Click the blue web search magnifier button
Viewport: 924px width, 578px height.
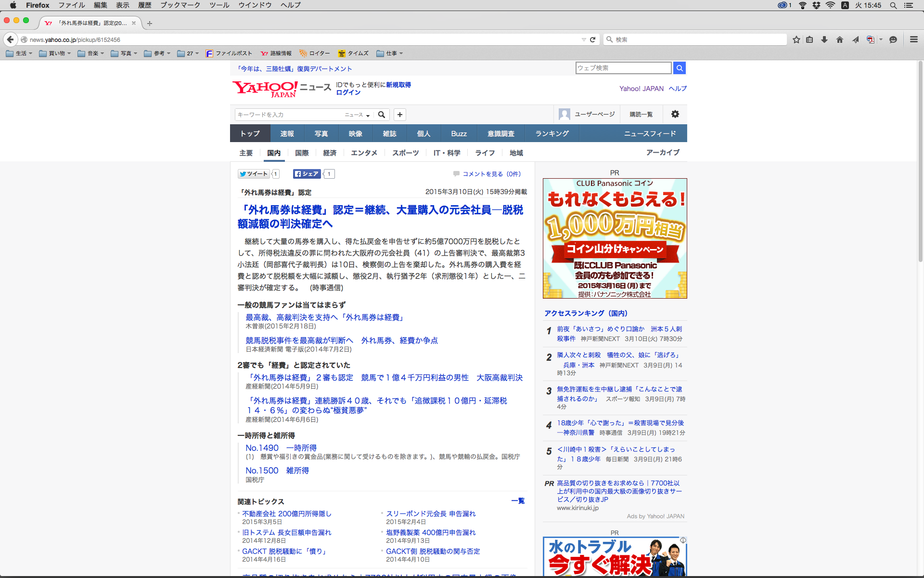coord(680,68)
